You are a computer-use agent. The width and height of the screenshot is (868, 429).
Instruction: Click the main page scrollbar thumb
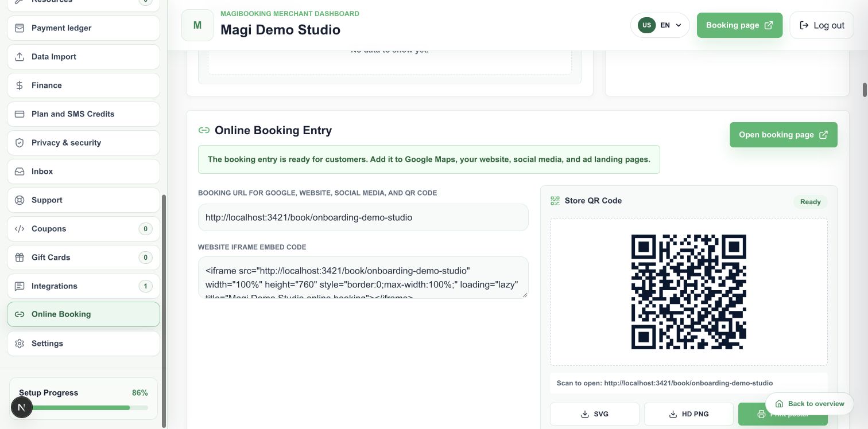pyautogui.click(x=865, y=90)
